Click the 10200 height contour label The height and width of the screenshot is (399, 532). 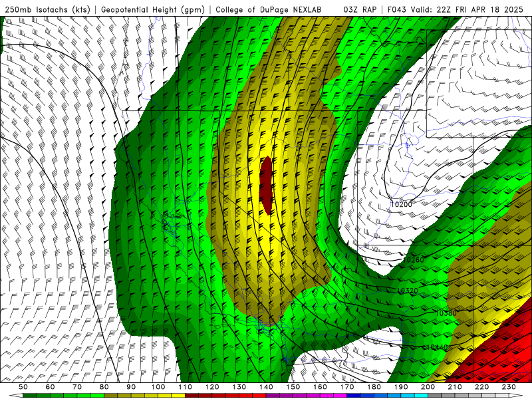tap(402, 204)
